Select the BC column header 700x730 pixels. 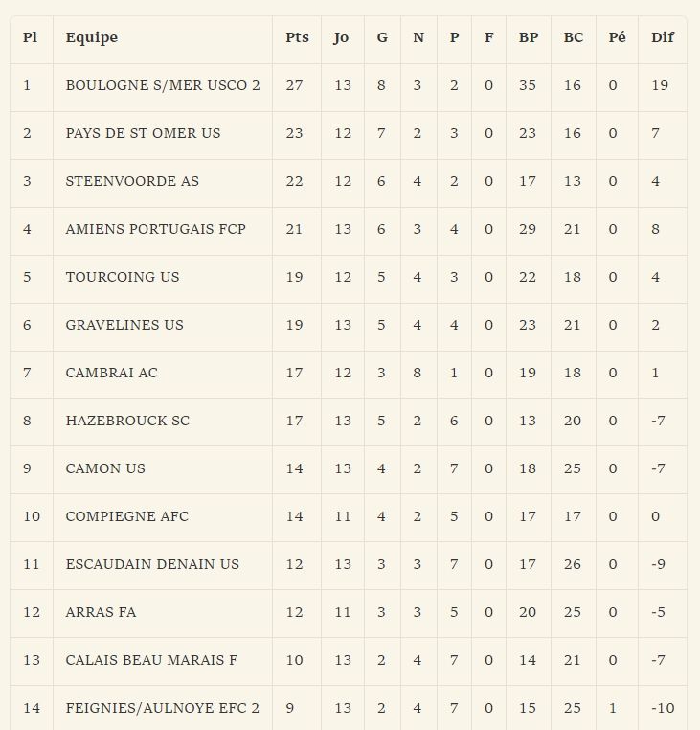(573, 37)
